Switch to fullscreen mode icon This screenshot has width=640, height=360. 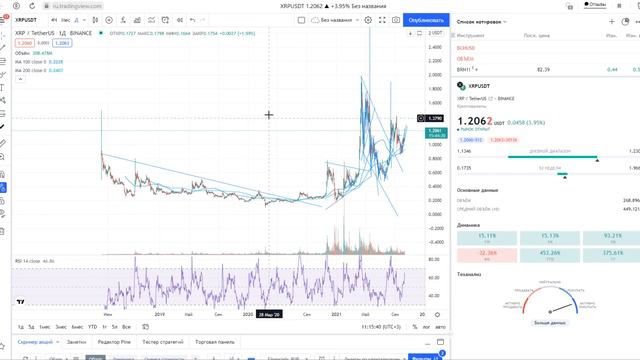point(382,20)
